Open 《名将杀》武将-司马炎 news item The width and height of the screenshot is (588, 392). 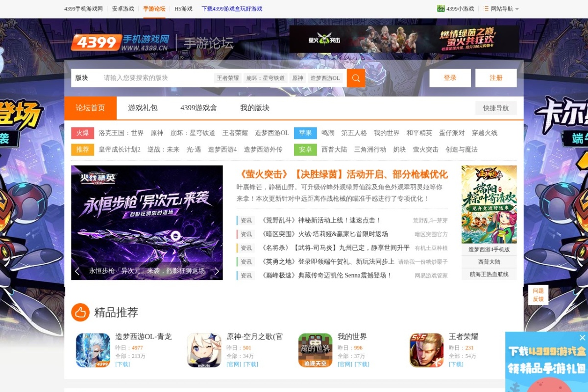point(335,248)
